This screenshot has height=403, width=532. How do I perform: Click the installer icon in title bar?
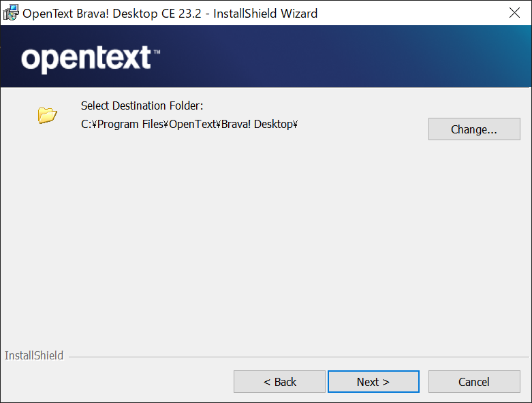[x=10, y=13]
